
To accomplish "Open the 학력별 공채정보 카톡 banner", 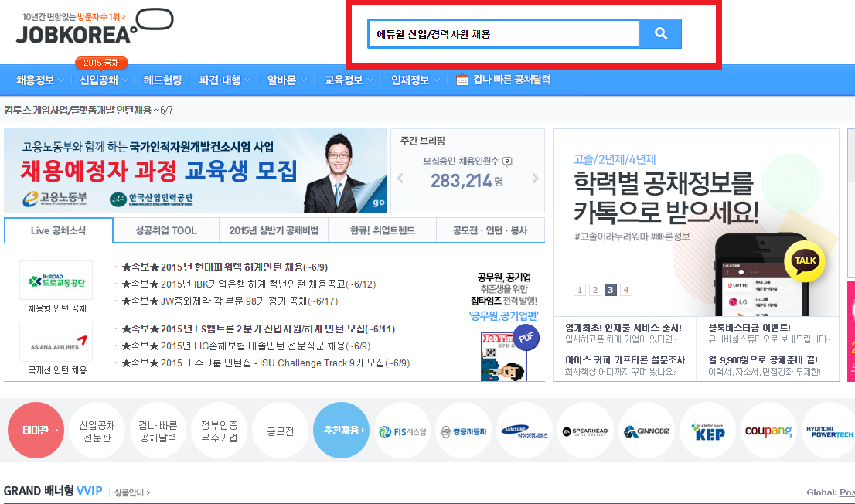I will (x=696, y=223).
